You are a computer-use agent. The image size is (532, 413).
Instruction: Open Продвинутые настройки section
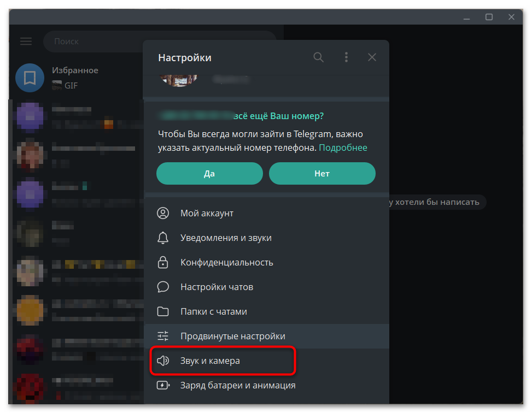point(267,336)
